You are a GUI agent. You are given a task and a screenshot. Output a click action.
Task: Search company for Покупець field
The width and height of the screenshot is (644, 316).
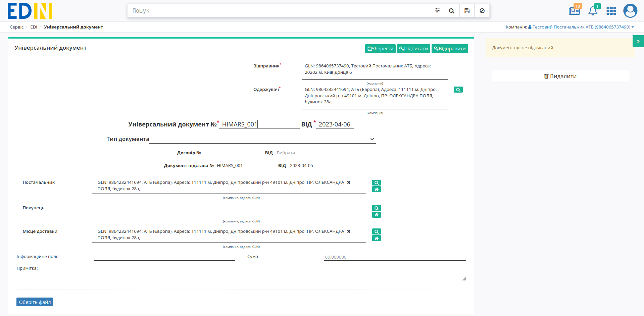pos(377,208)
